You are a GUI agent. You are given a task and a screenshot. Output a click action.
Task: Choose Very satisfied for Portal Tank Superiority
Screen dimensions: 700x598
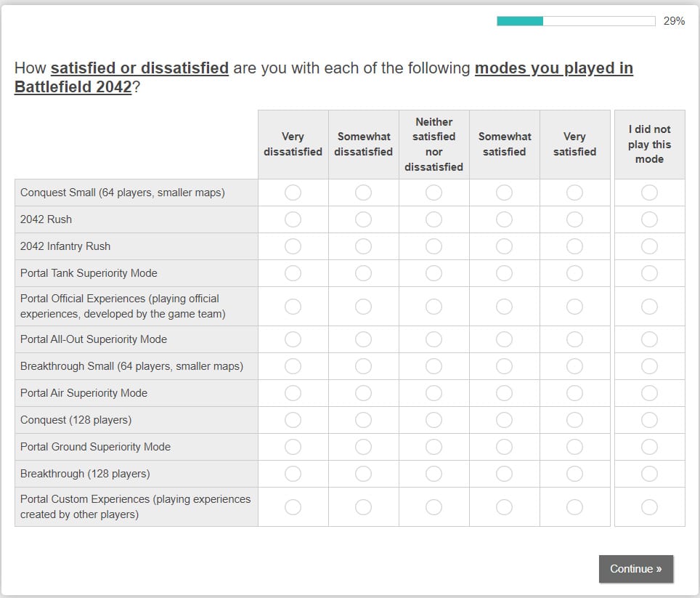coord(574,273)
